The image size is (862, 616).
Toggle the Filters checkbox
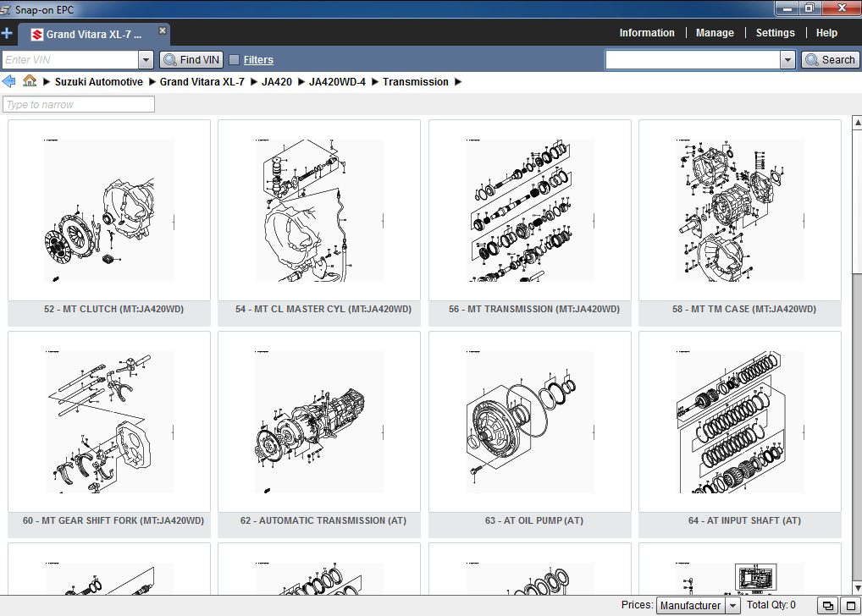point(235,60)
